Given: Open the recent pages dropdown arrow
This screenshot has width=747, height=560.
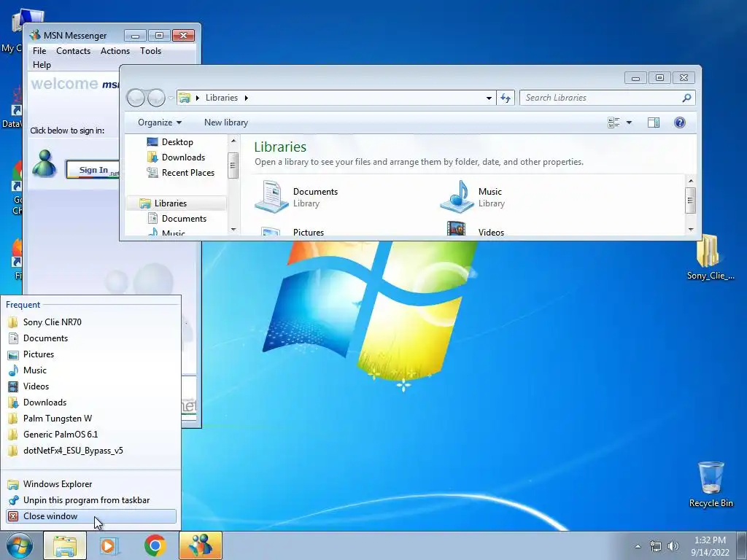Looking at the screenshot, I should point(171,98).
